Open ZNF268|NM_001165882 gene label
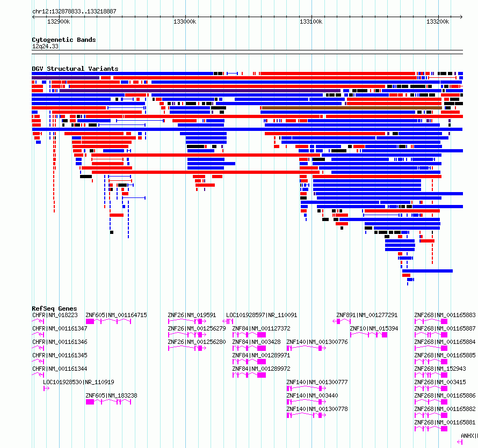The image size is (478, 448). click(445, 409)
